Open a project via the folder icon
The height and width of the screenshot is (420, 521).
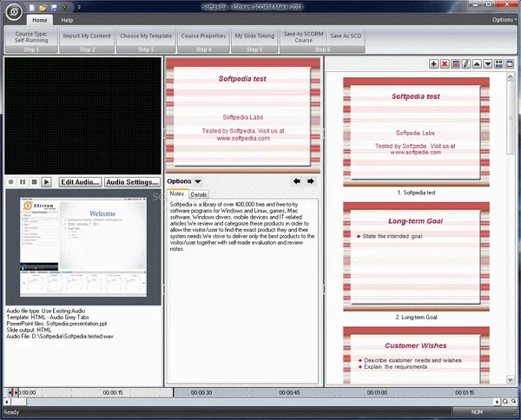(43, 7)
